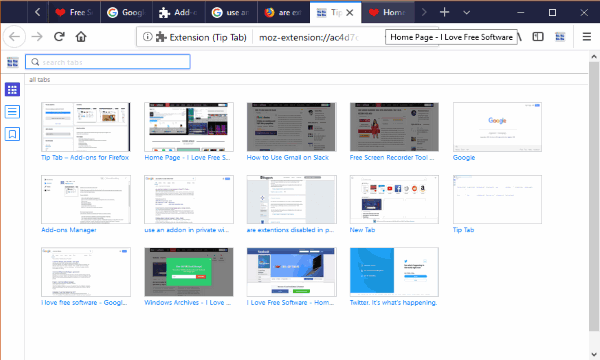This screenshot has height=360, width=600.
Task: Open the Tip Tab page thumbnail
Action: tap(497, 199)
